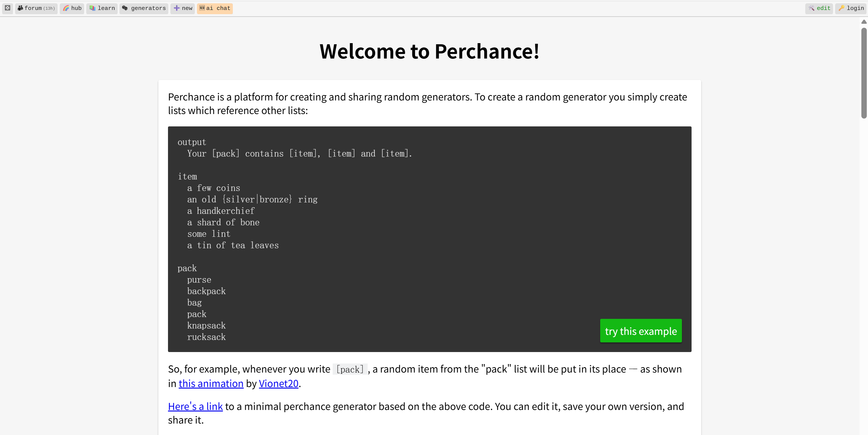Go to the learn section

tap(102, 8)
